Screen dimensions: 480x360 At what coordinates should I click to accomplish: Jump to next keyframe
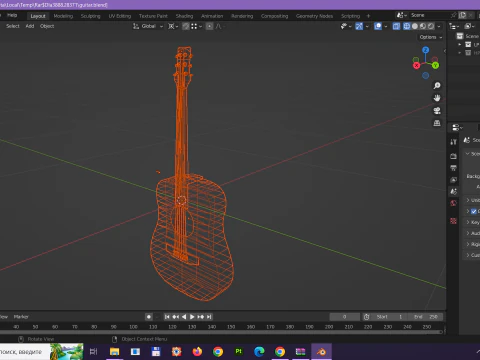pyautogui.click(x=201, y=317)
